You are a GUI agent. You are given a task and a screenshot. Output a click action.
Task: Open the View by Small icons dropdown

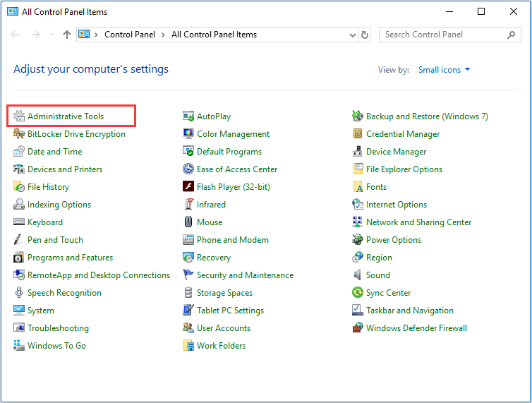tap(444, 70)
